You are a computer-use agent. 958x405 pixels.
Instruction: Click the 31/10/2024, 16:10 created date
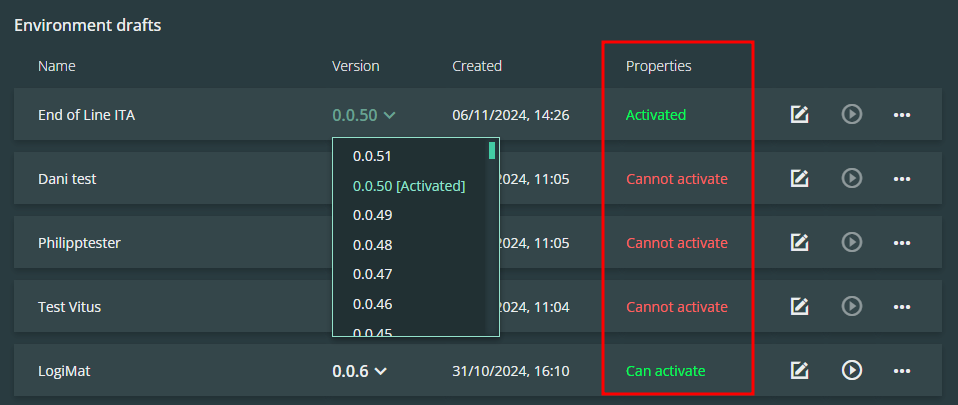point(511,371)
